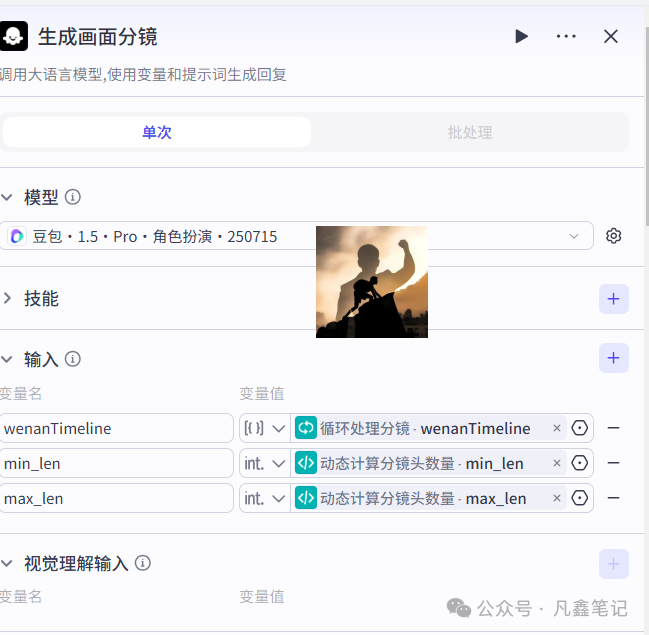This screenshot has height=635, width=649.
Task: Open int. type dropdown for max_len
Action: click(265, 498)
